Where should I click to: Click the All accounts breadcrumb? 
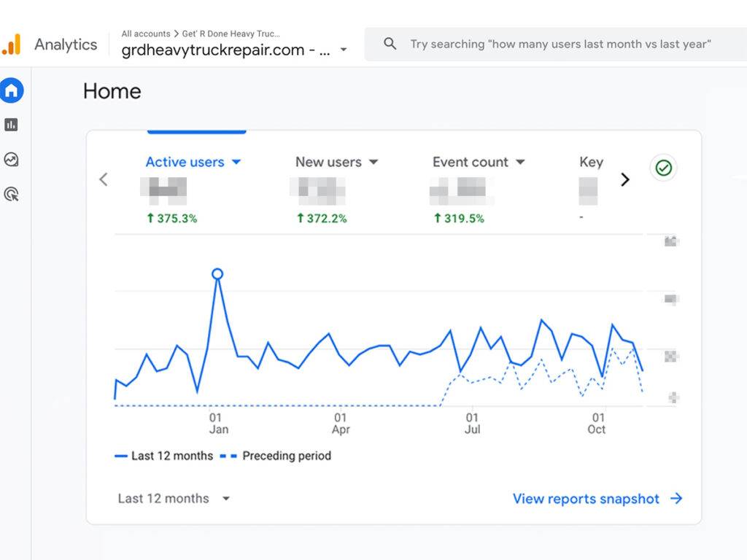(x=146, y=34)
